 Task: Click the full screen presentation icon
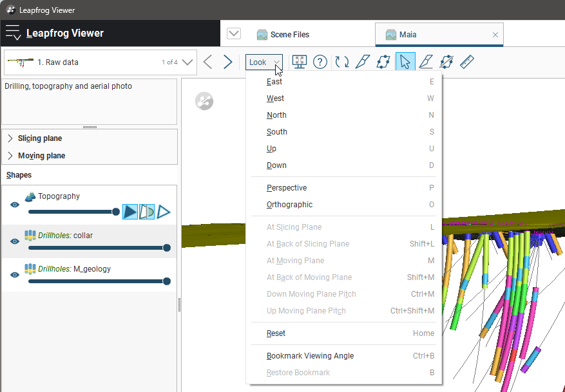(300, 62)
